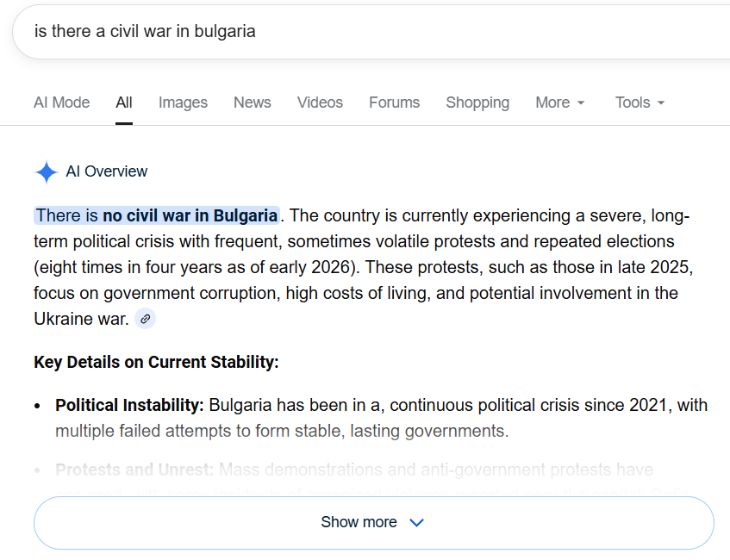This screenshot has height=560, width=730.
Task: Open the Tools dropdown
Action: click(640, 103)
